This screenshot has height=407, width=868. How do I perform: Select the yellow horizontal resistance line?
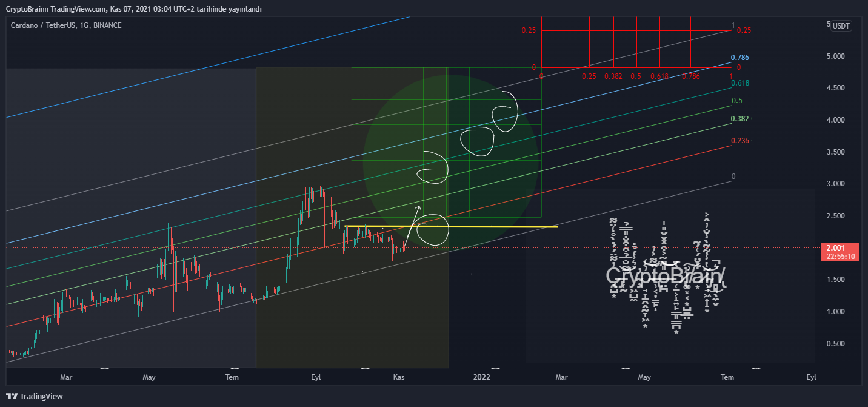point(450,227)
